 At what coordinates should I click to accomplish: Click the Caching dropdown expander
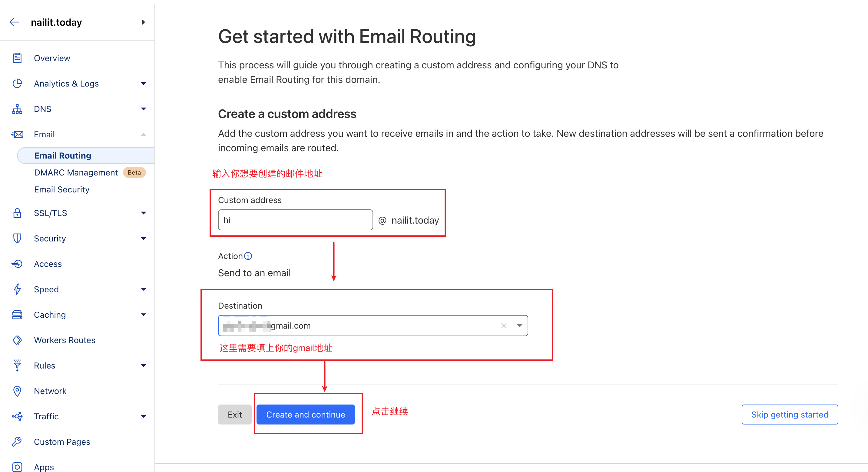144,314
